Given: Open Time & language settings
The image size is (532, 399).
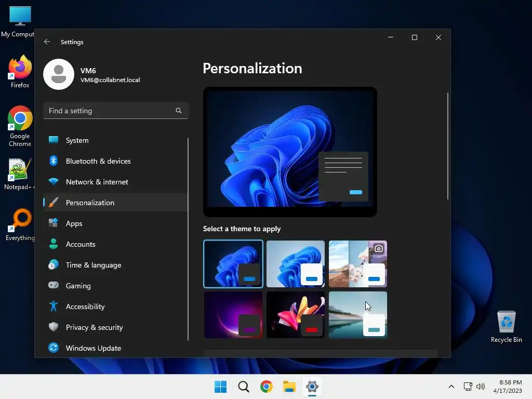Looking at the screenshot, I should click(115, 265).
